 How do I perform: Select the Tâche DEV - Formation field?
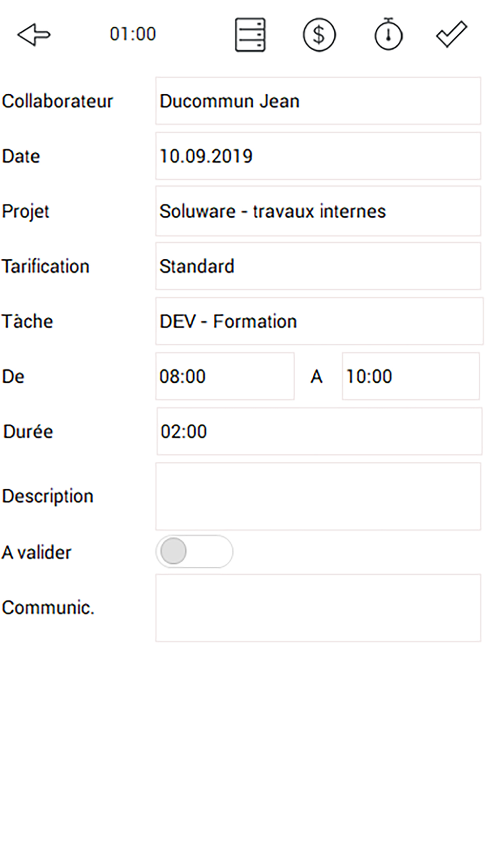[x=319, y=321]
